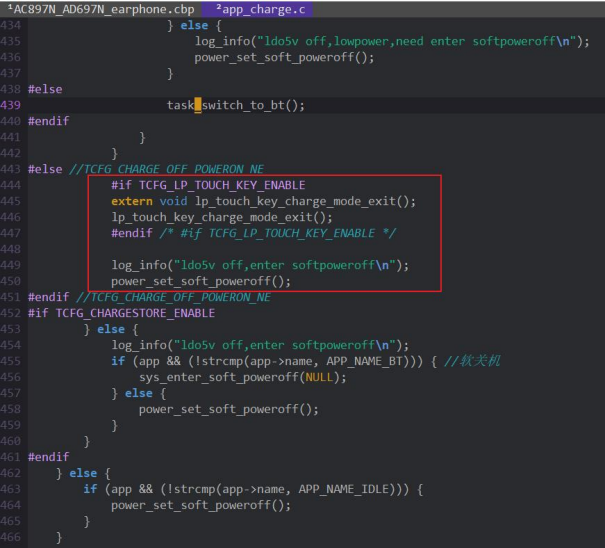Screen dimensions: 605x548
Task: Click the else keyword on line 434
Action: coord(194,25)
